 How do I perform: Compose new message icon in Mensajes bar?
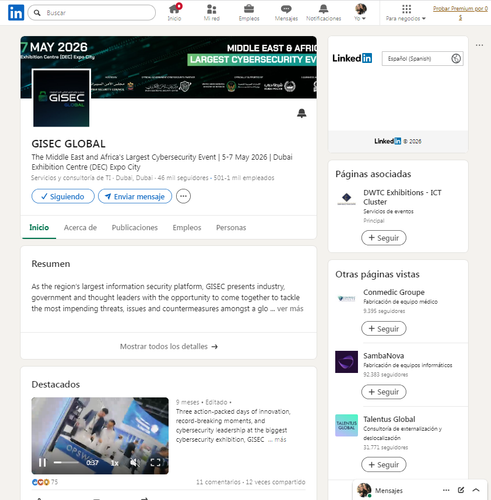coord(461,490)
